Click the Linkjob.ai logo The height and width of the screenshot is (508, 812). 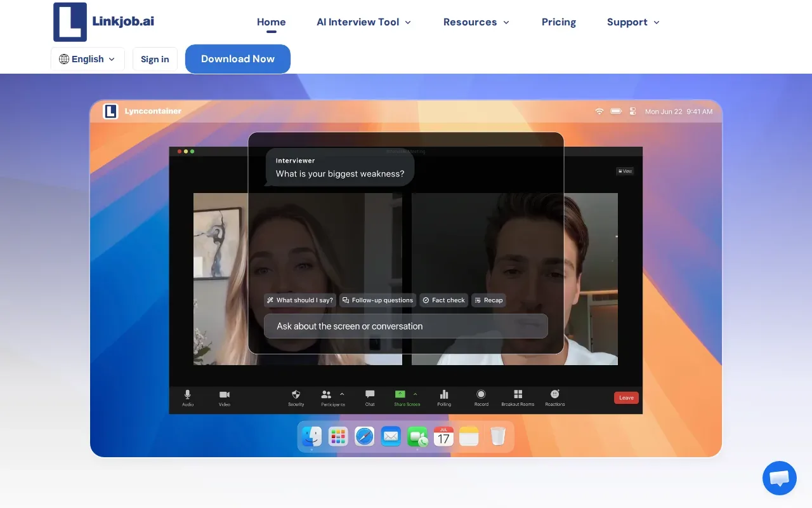pos(103,22)
